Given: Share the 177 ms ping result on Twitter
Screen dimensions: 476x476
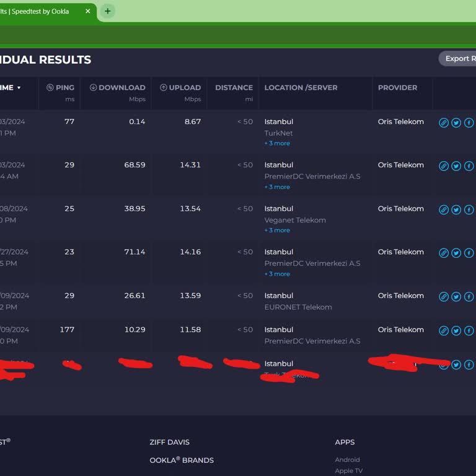Looking at the screenshot, I should pyautogui.click(x=456, y=331).
